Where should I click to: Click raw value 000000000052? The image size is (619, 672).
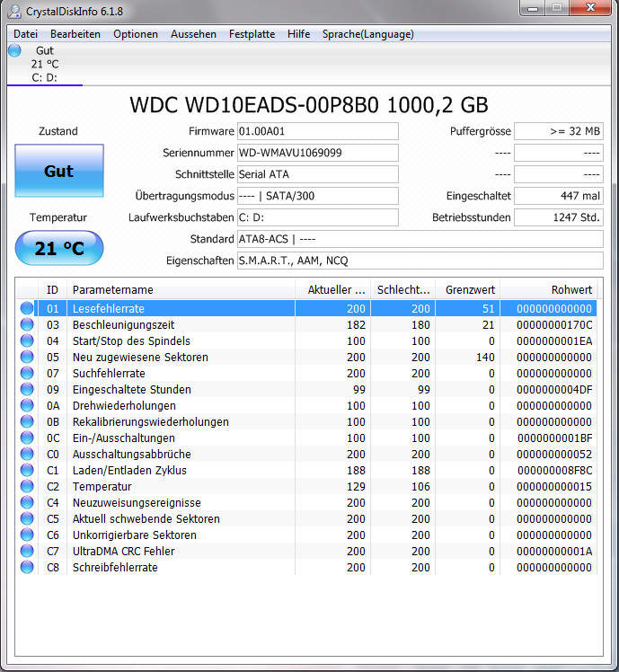click(554, 455)
